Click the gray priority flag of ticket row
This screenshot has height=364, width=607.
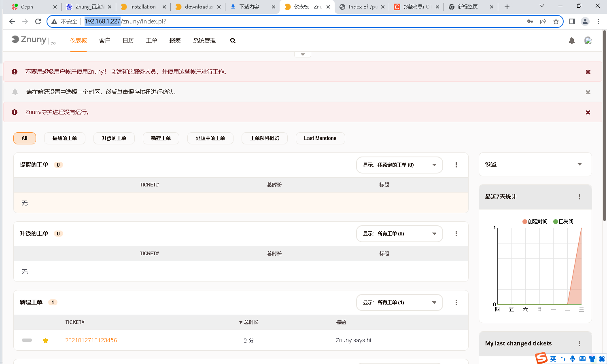[x=27, y=340]
